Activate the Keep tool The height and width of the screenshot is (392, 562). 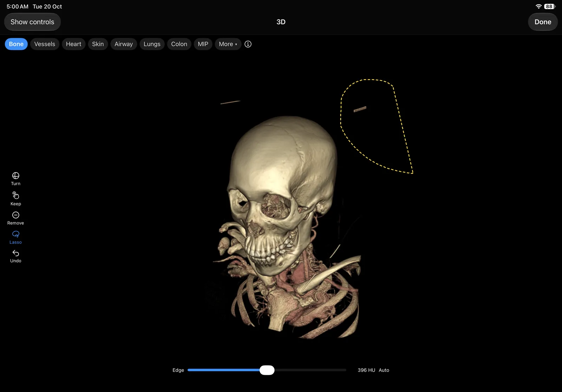pos(15,198)
